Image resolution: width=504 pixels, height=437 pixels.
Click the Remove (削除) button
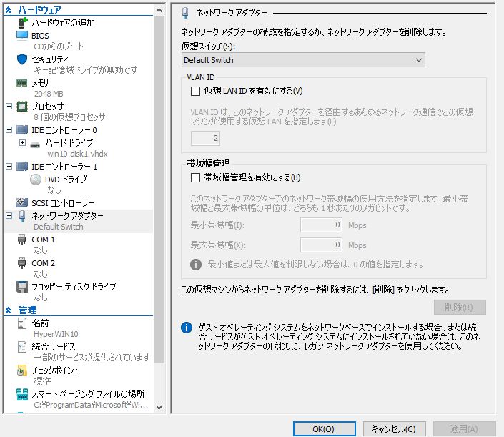[460, 308]
